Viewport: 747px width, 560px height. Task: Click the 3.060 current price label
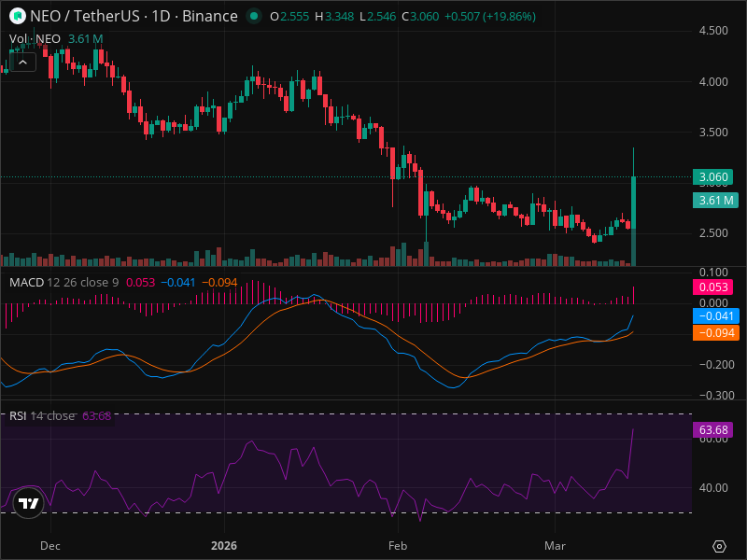click(x=712, y=177)
